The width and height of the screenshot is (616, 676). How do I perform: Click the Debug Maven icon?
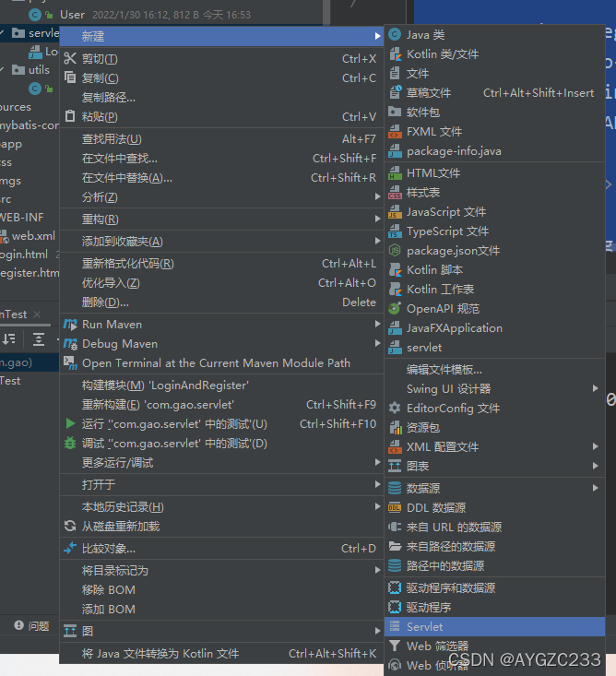click(x=70, y=344)
